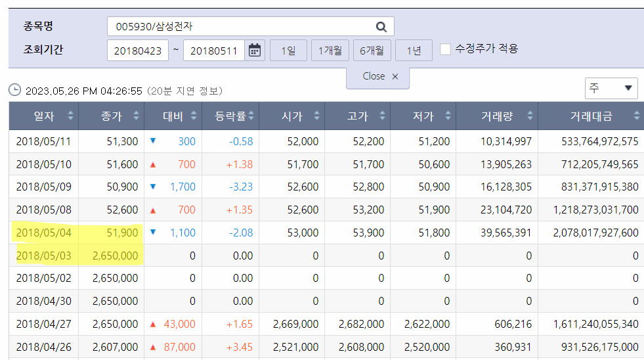Click change rate +3.45
The width and height of the screenshot is (644, 360).
pos(240,348)
